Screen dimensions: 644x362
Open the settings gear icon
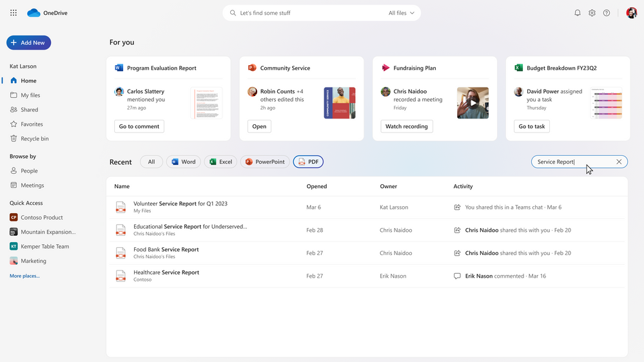click(592, 13)
